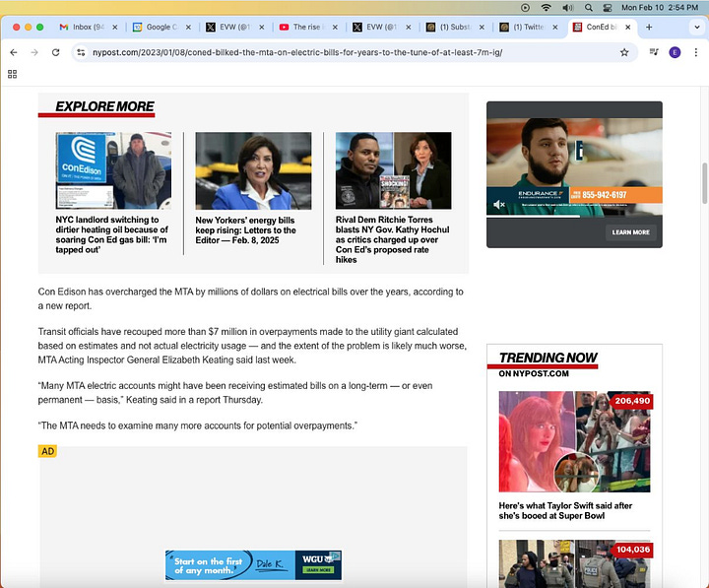Viewport: 709px width, 588px height.
Task: Click the WGU 'Start on the first' banner ad
Action: click(253, 565)
